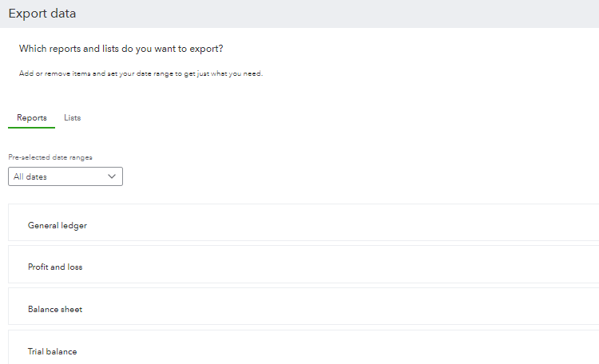Select the Profit and loss report row
This screenshot has height=364, width=599.
pyautogui.click(x=303, y=264)
